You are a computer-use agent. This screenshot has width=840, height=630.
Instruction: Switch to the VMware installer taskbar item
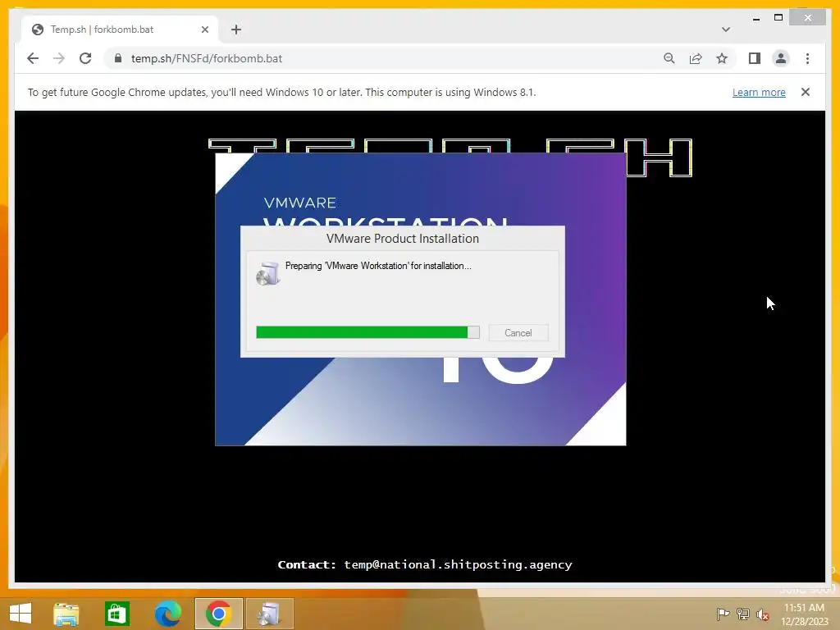(x=269, y=614)
